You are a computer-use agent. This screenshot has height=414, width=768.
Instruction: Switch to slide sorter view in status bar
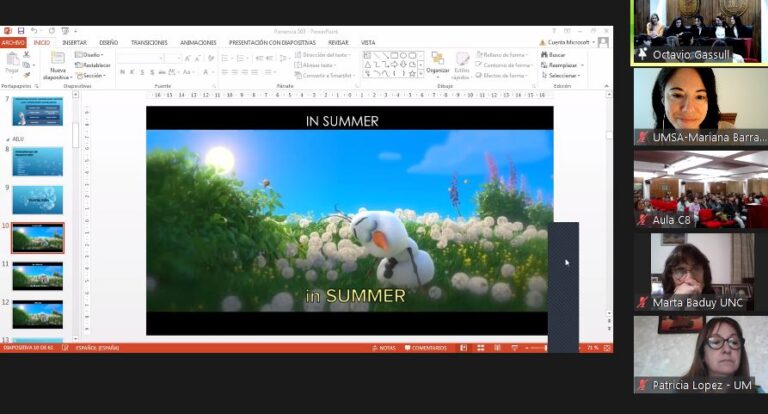point(480,348)
